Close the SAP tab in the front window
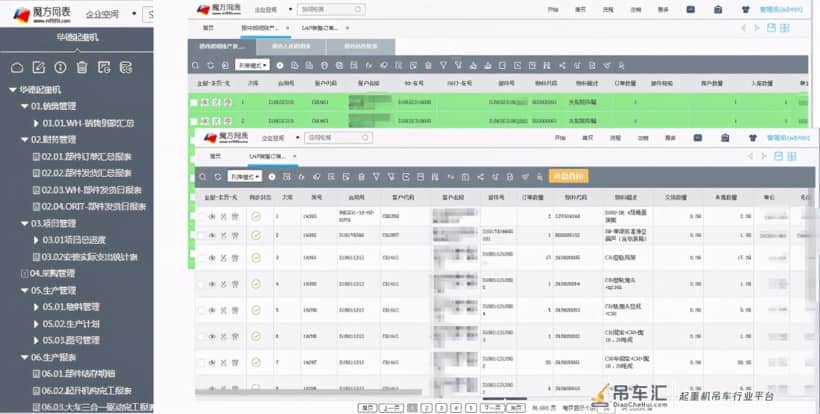The width and height of the screenshot is (820, 414). pyautogui.click(x=295, y=156)
